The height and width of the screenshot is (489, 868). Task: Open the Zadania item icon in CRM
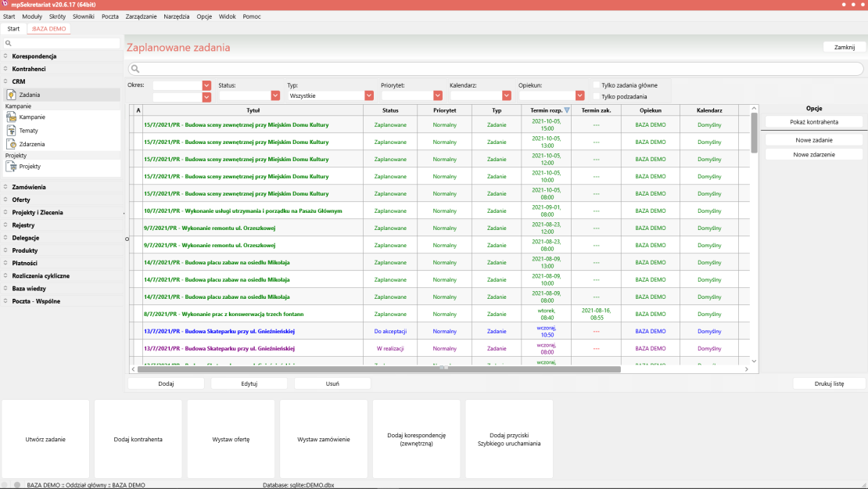pyautogui.click(x=11, y=95)
